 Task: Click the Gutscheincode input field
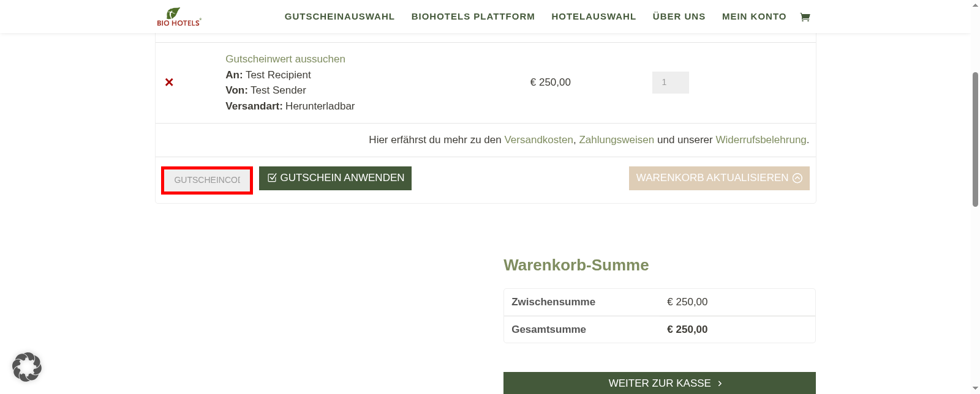click(x=206, y=179)
